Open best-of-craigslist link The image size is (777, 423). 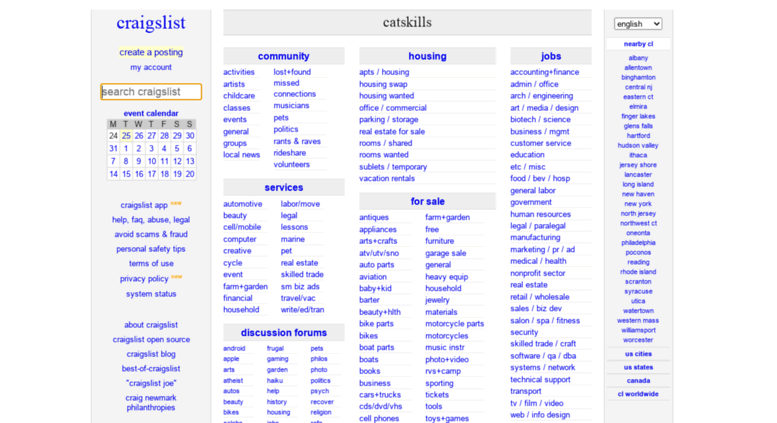pyautogui.click(x=151, y=369)
